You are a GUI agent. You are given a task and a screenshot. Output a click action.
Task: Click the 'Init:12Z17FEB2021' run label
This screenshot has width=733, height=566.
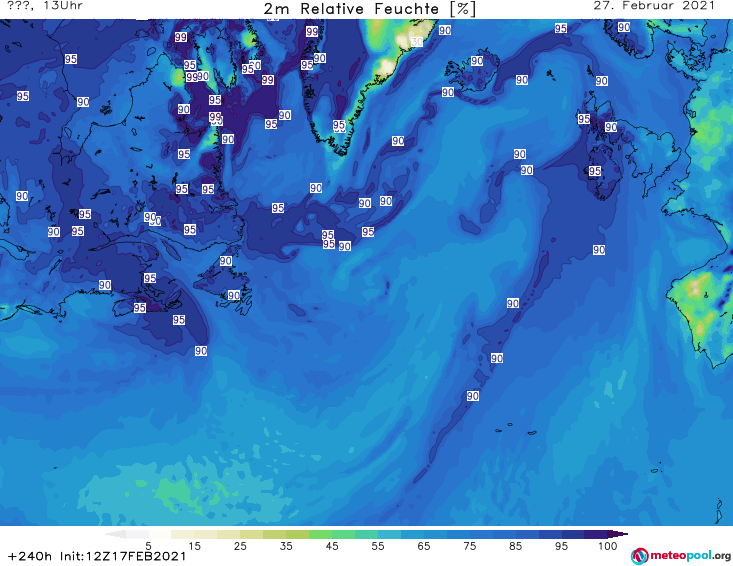(x=123, y=556)
